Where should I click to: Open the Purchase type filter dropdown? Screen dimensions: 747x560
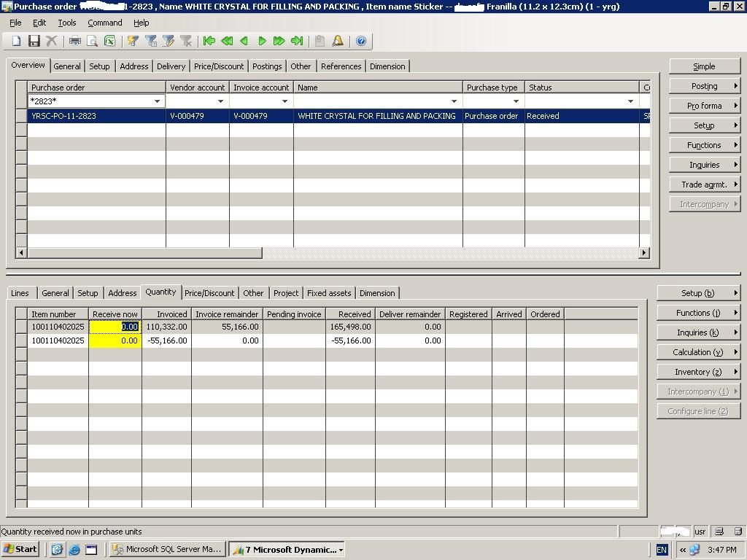point(516,101)
